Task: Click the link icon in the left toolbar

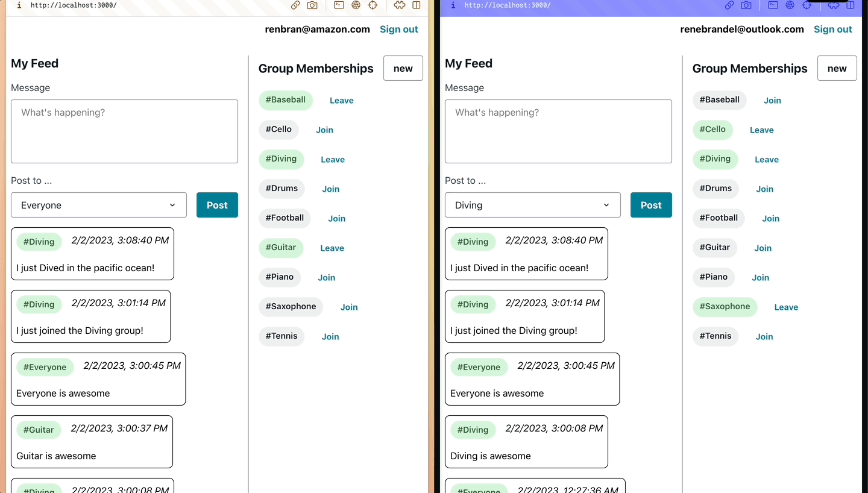Action: (x=295, y=5)
